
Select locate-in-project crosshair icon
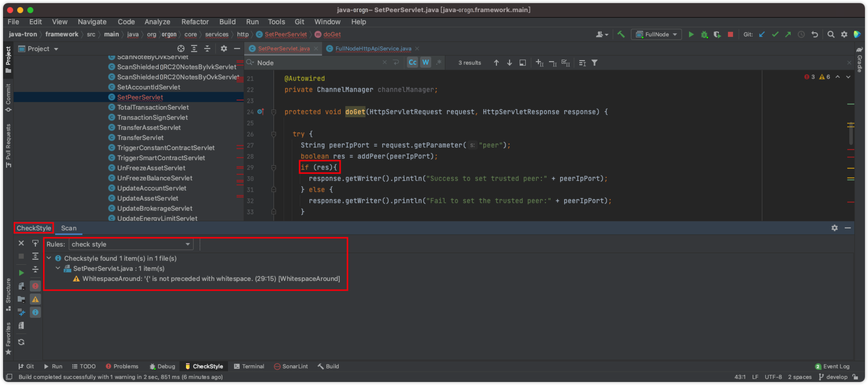pos(181,49)
